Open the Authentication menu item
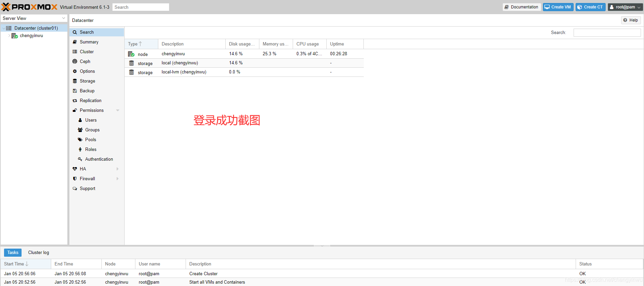Viewport: 644px width, 286px height. (97, 159)
